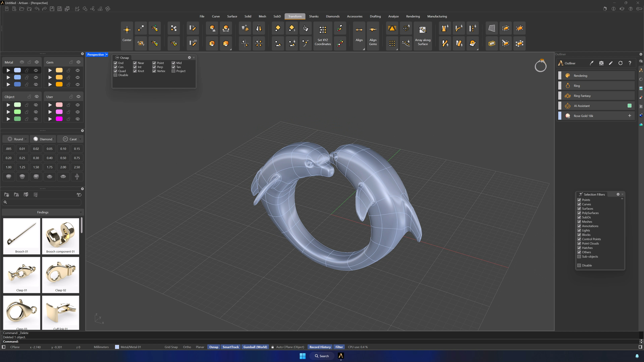Toggle the Sub-objects selection filter
This screenshot has height=362, width=644.
[x=579, y=257]
